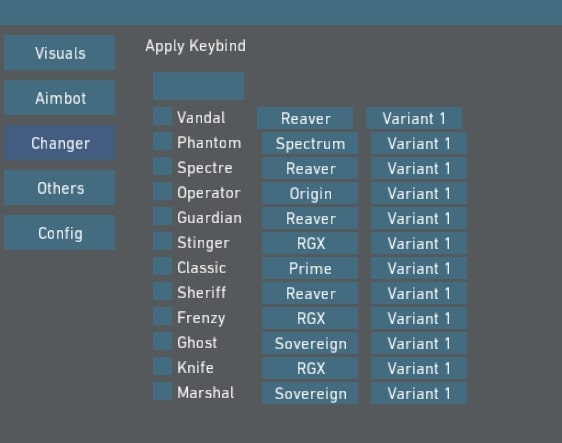Expand the Ghost Sovereign skin selector
This screenshot has height=443, width=562.
[310, 343]
